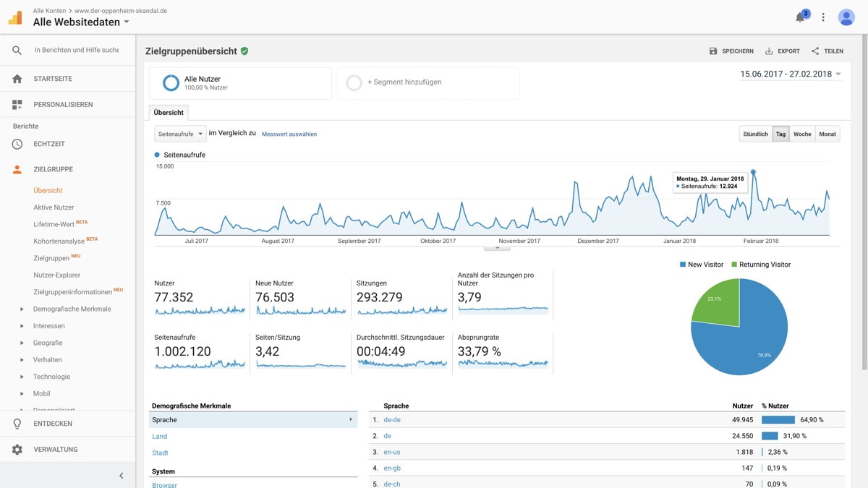
Task: Switch chart granularity to Monat
Action: pos(827,134)
